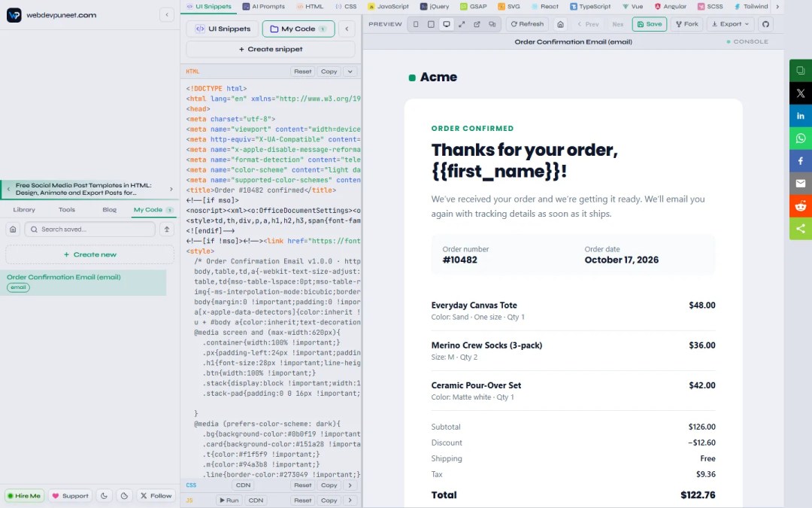Image resolution: width=812 pixels, height=508 pixels.
Task: Select the My Code sidebar tab
Action: pyautogui.click(x=153, y=209)
